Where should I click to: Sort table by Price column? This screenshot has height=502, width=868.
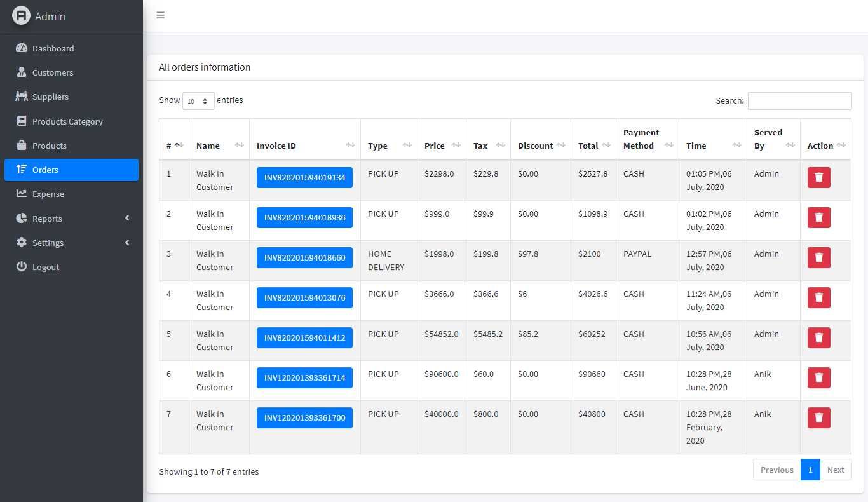441,146
